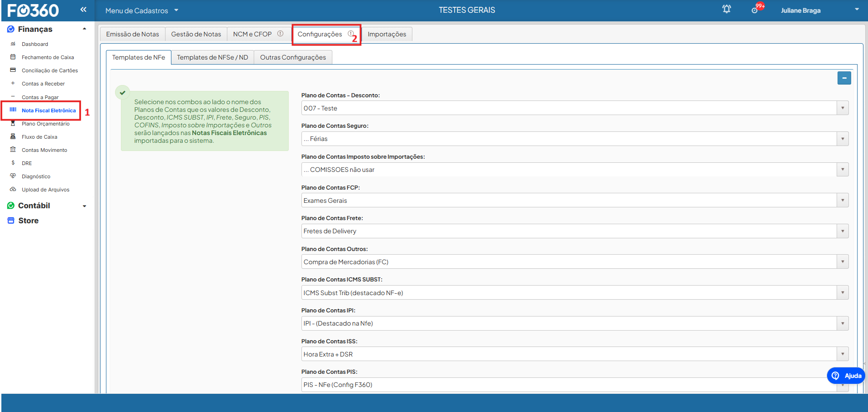
Task: Open the 99+ alerts icon
Action: point(758,9)
